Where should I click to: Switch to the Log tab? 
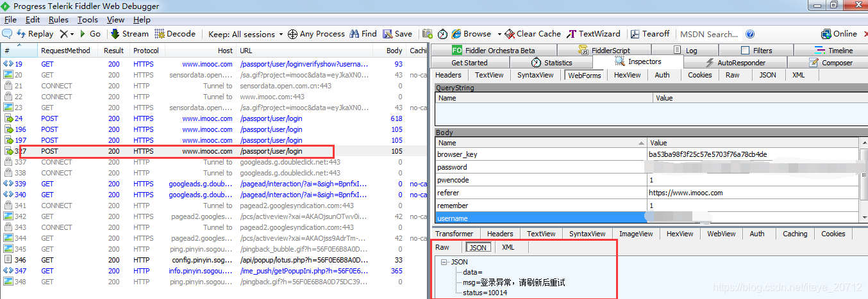(685, 50)
